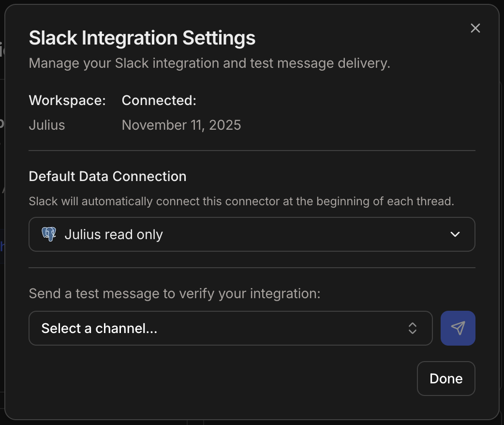This screenshot has height=425, width=504.
Task: Click the chevron on the connector dropdown
Action: point(455,234)
